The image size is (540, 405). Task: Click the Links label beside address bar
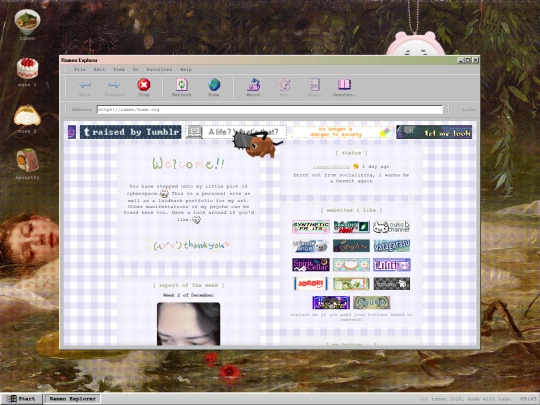[469, 110]
